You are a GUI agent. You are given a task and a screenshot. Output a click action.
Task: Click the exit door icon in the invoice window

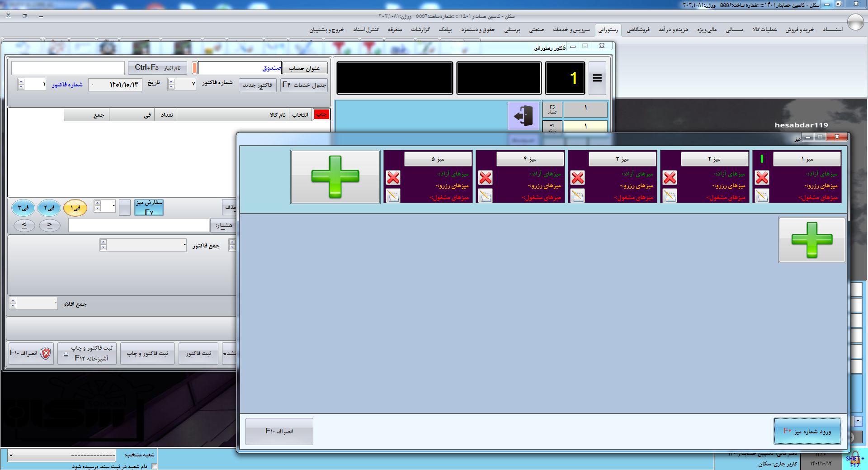524,116
